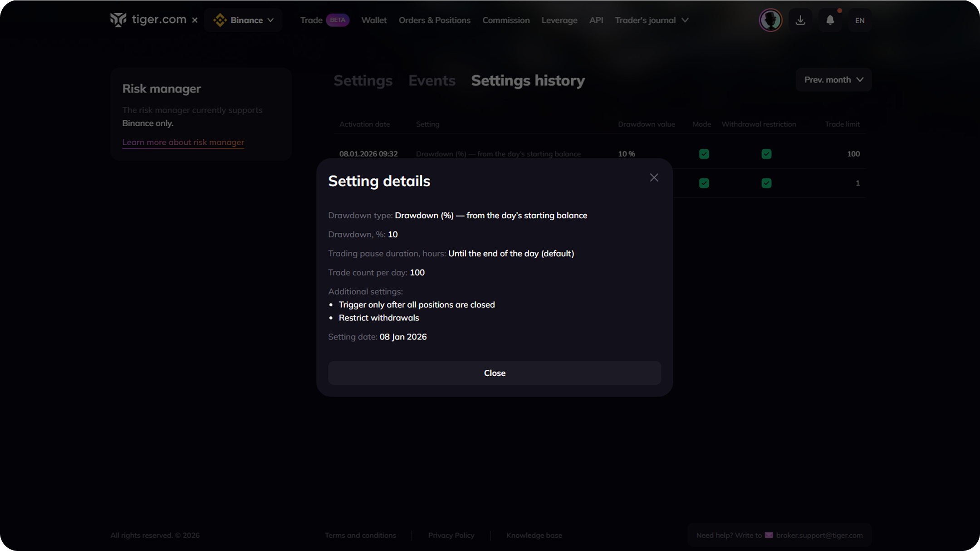Open the user profile avatar

770,20
